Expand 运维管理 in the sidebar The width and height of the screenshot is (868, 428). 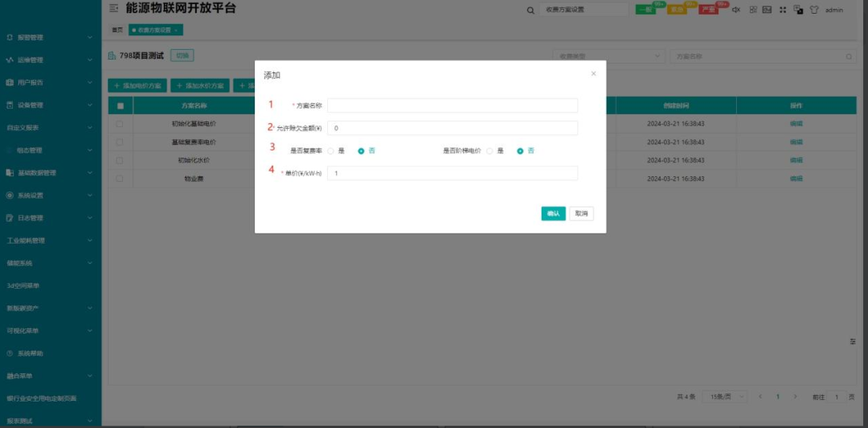click(x=51, y=60)
